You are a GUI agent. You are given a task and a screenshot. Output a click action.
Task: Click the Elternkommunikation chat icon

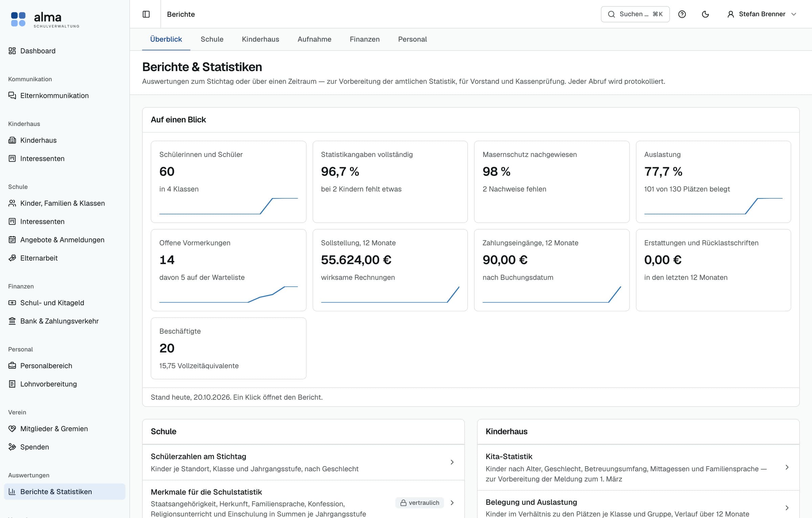pos(12,95)
